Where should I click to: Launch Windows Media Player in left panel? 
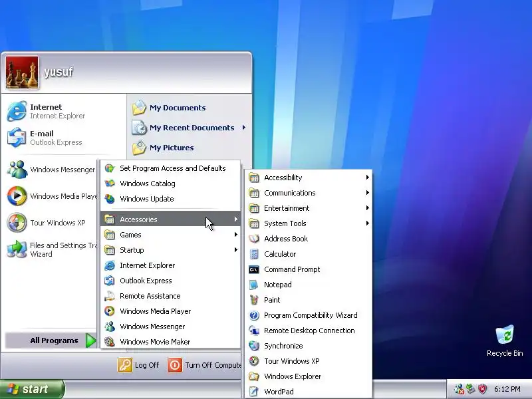(52, 196)
